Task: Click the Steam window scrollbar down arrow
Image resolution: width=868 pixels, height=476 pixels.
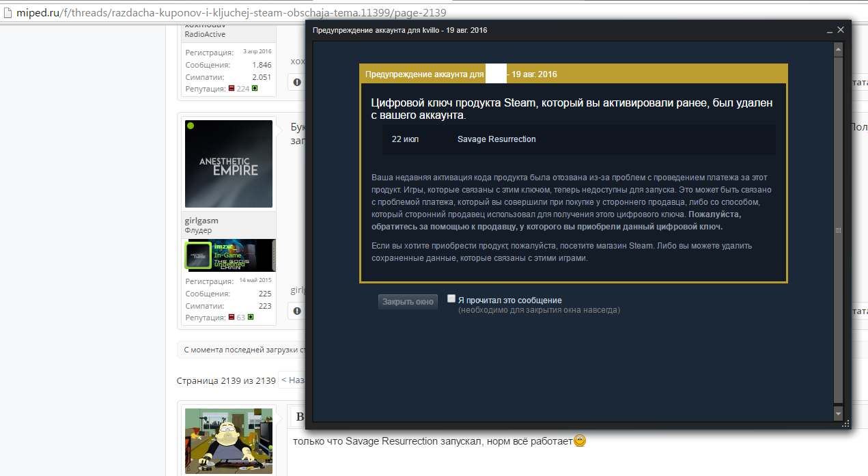Action: [x=839, y=415]
